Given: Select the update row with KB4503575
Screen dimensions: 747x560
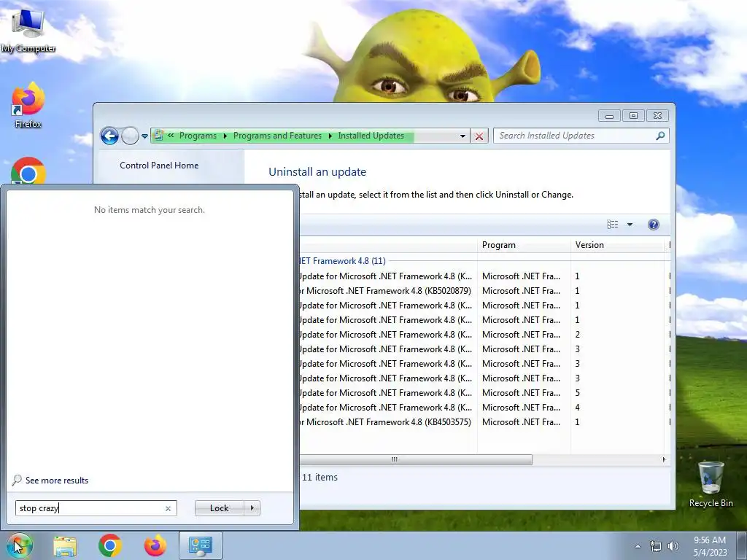Looking at the screenshot, I should coord(484,422).
